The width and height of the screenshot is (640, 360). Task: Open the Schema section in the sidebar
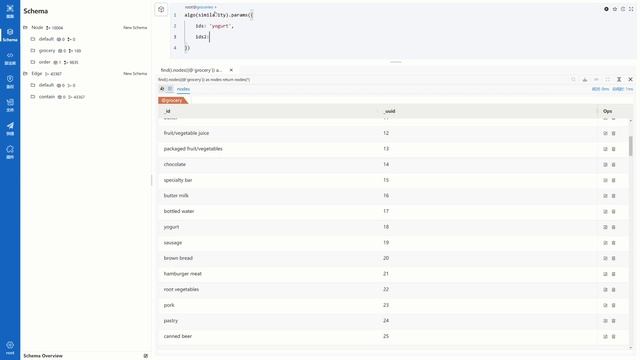tap(10, 35)
